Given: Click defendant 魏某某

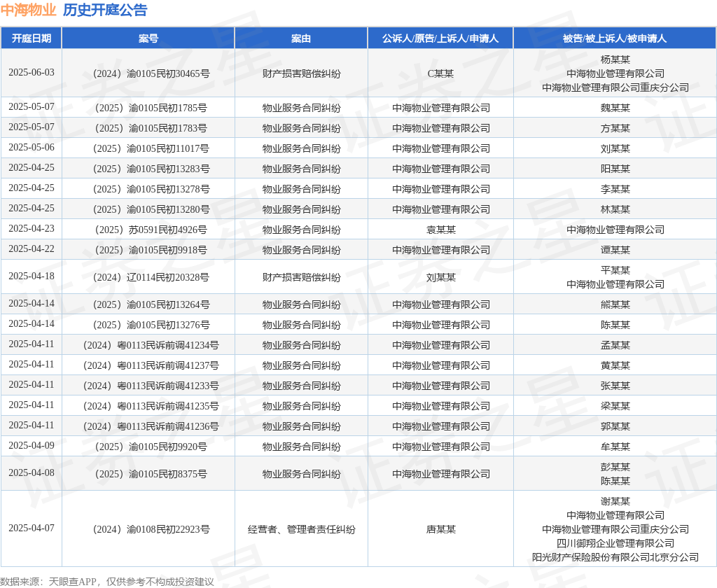Looking at the screenshot, I should (x=615, y=108).
